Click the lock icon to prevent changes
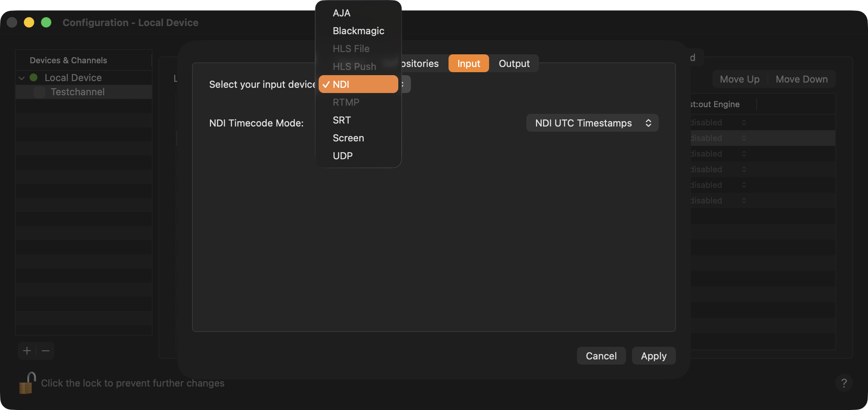The height and width of the screenshot is (410, 868). coord(27,383)
